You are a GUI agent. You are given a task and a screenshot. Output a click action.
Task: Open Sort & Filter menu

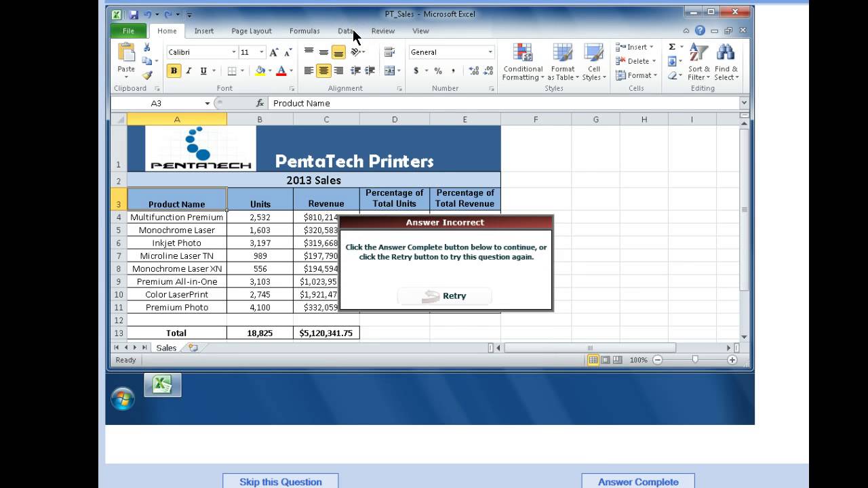(698, 62)
